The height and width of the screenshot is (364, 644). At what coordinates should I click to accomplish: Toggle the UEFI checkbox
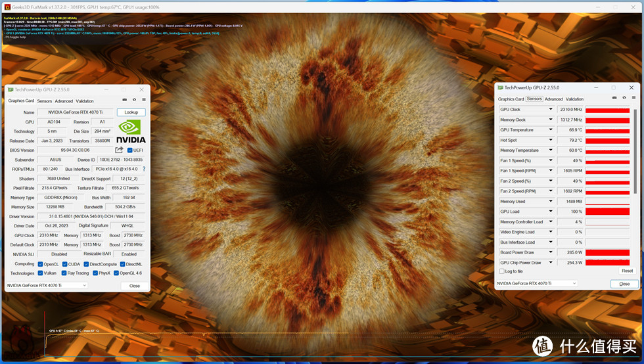click(x=130, y=150)
